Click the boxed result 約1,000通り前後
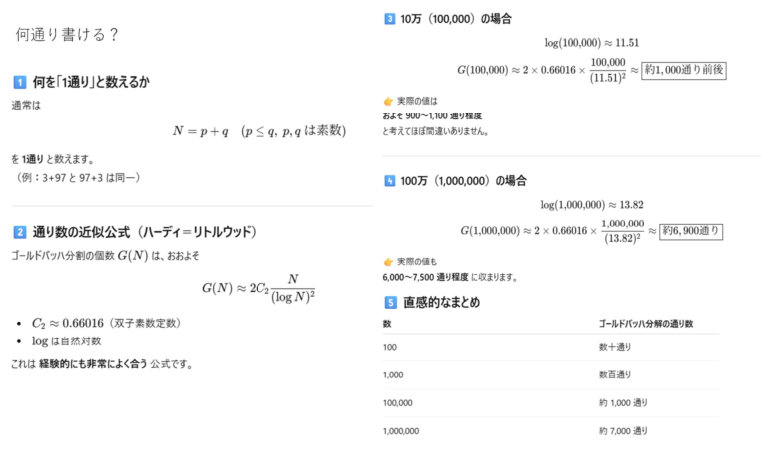This screenshot has height=475, width=761. (683, 70)
